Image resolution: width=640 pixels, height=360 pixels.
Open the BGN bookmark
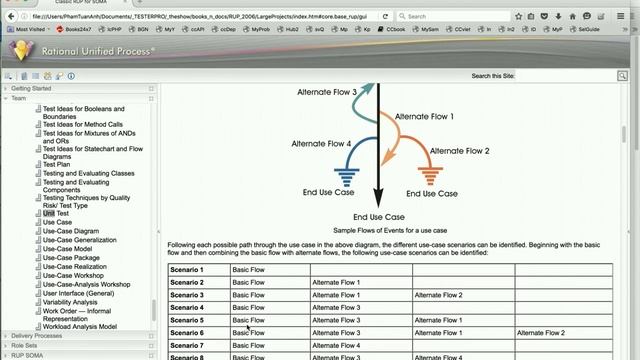(x=139, y=29)
